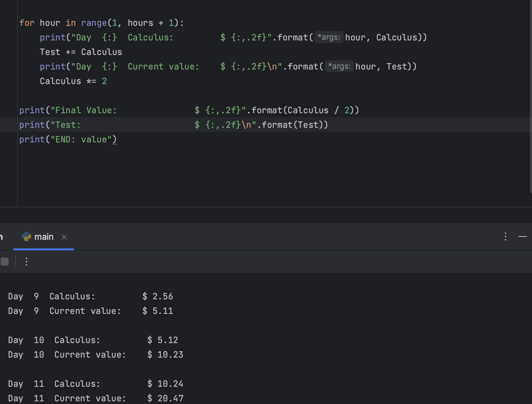Open the run toolbar kebab menu
532x404 pixels.
pos(26,261)
